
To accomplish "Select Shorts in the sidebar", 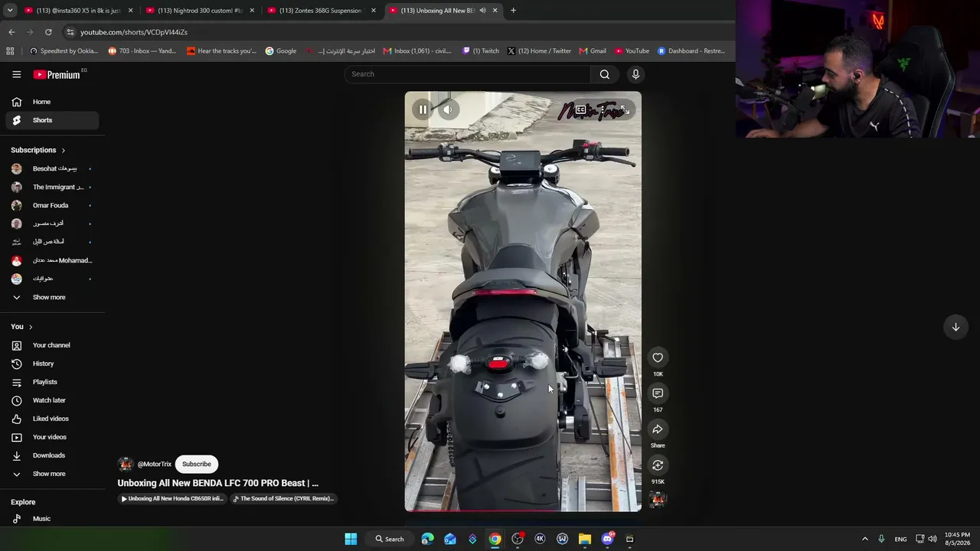I will [52, 120].
